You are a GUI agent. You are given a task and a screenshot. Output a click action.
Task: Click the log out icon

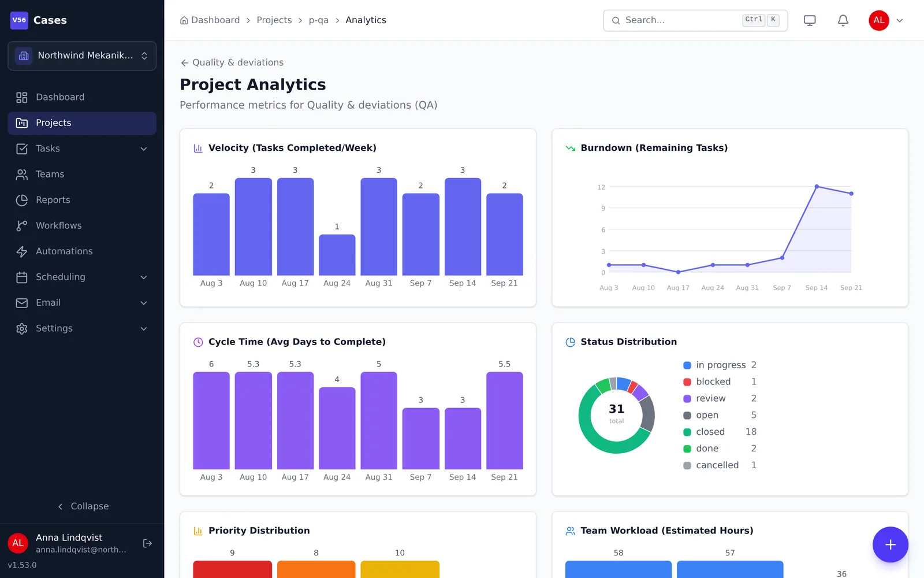tap(147, 543)
